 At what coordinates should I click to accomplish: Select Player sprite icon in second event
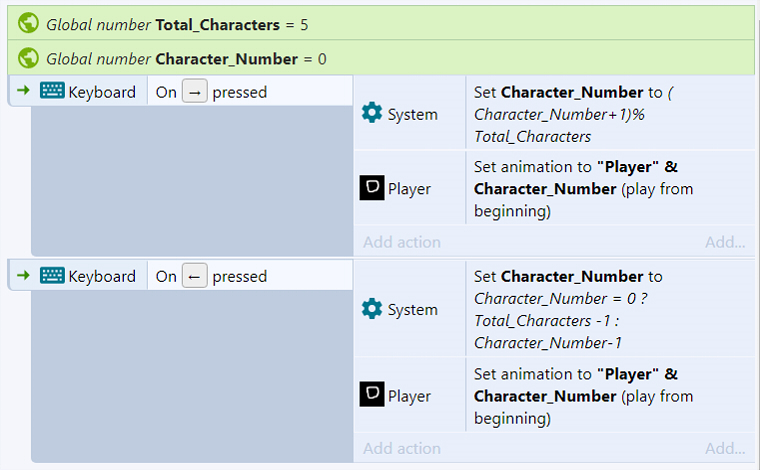coord(372,394)
